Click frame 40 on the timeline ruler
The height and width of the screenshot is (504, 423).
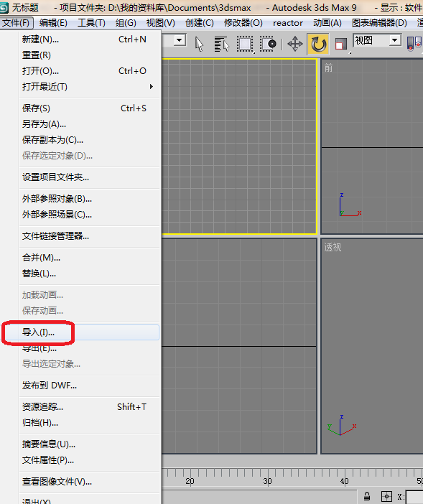tap(345, 481)
